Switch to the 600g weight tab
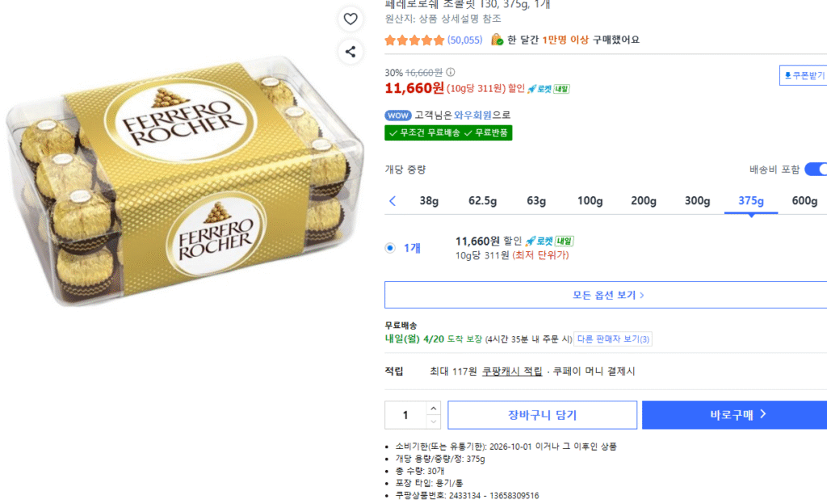 [804, 199]
